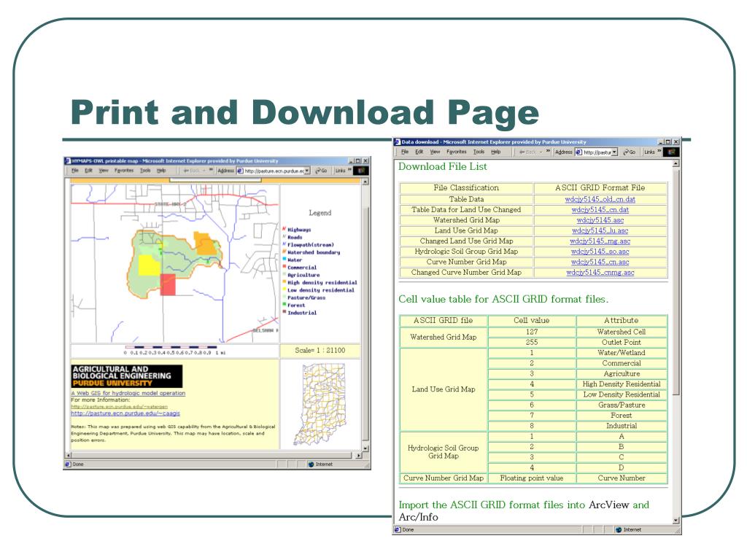Download wdcjy5145_old_cn.dat table data file
Image resolution: width=747 pixels, height=560 pixels.
pyautogui.click(x=600, y=200)
